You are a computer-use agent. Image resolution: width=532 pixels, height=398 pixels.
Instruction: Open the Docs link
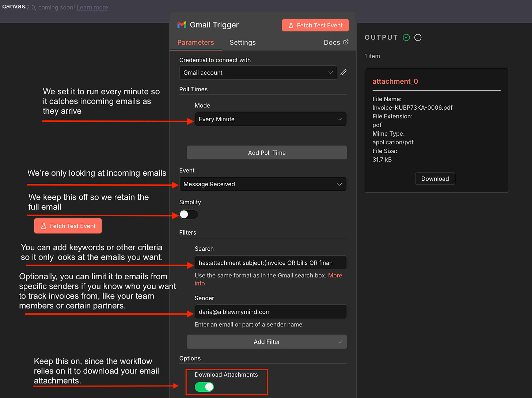click(336, 42)
